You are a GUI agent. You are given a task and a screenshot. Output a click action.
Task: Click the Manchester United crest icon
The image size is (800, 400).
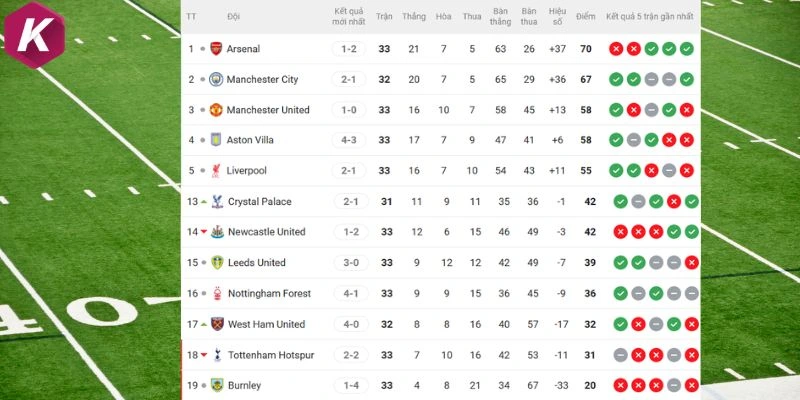216,110
